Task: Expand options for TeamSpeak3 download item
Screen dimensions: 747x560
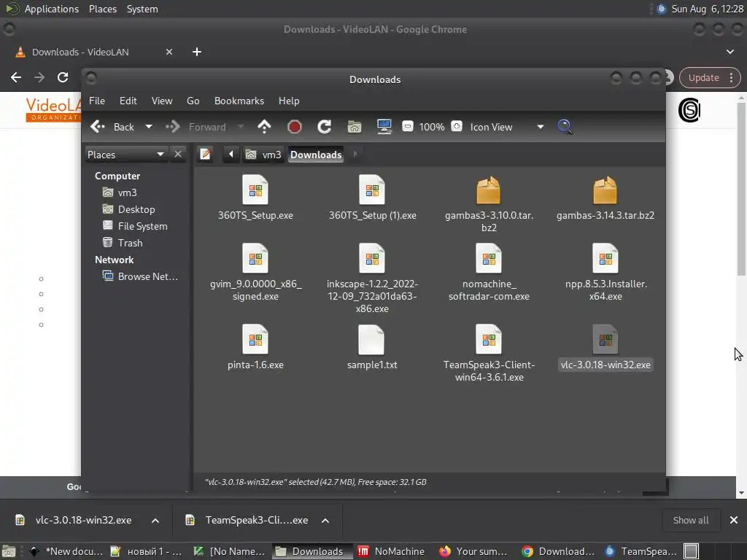Action: click(325, 521)
